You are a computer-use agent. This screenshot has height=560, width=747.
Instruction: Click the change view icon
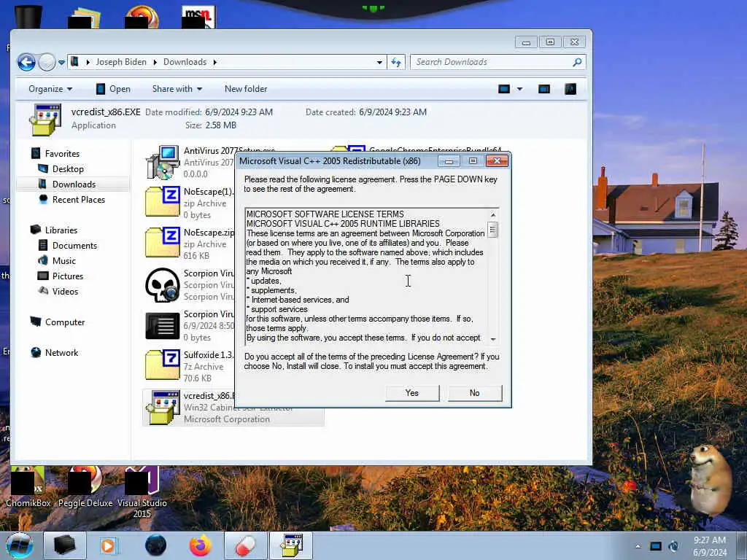(504, 89)
